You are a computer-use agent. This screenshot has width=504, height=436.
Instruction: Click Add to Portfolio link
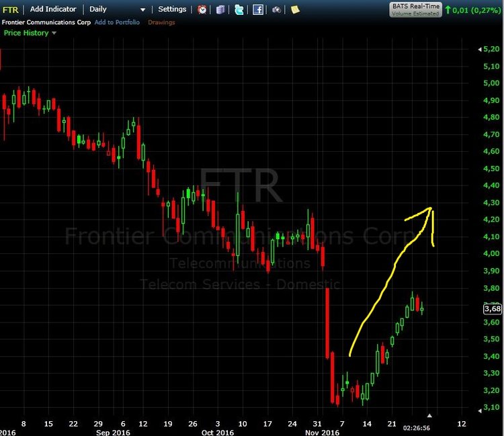click(117, 22)
